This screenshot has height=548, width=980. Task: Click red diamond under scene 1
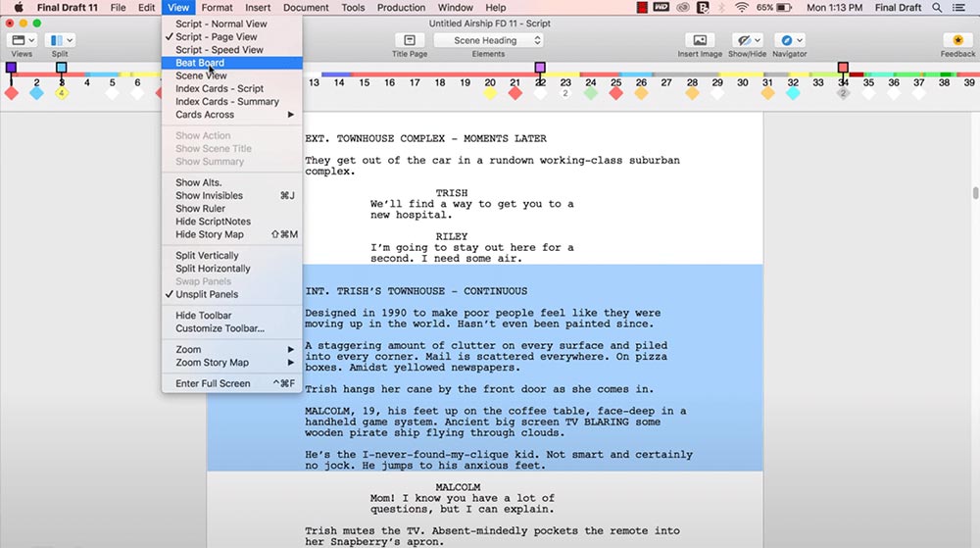tap(11, 94)
